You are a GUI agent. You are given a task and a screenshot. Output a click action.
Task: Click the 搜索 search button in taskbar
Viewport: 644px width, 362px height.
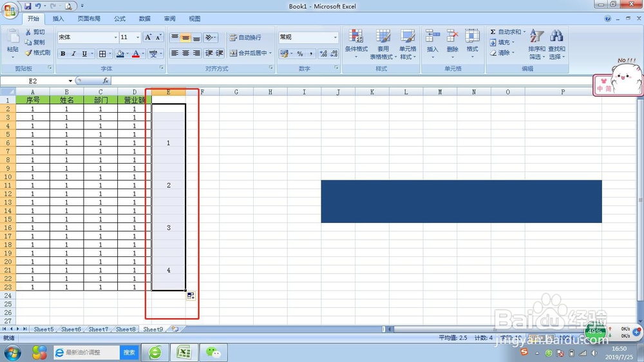[x=129, y=352]
